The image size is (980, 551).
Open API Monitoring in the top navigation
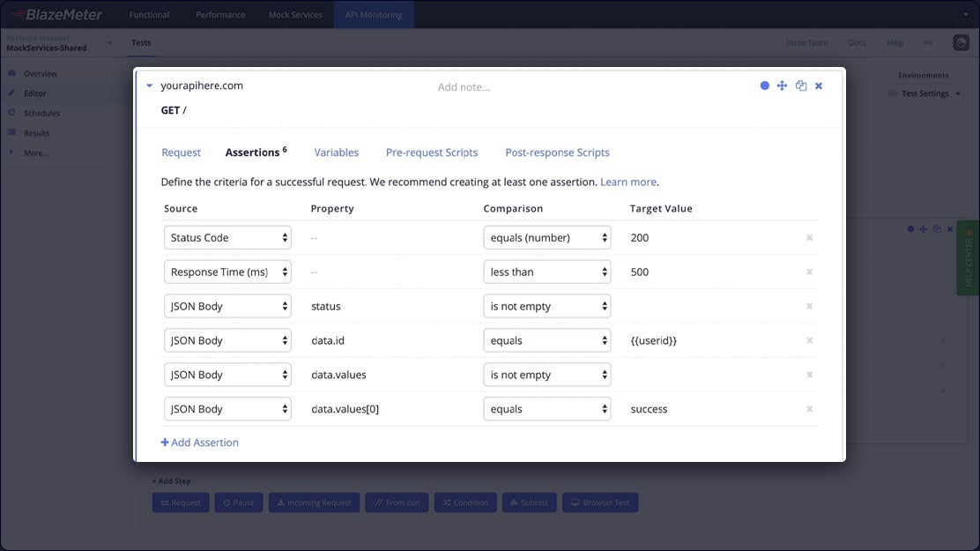(x=374, y=14)
